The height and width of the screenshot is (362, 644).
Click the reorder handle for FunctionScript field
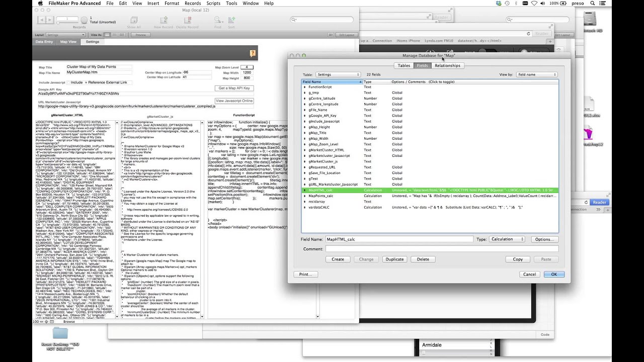[x=304, y=87]
